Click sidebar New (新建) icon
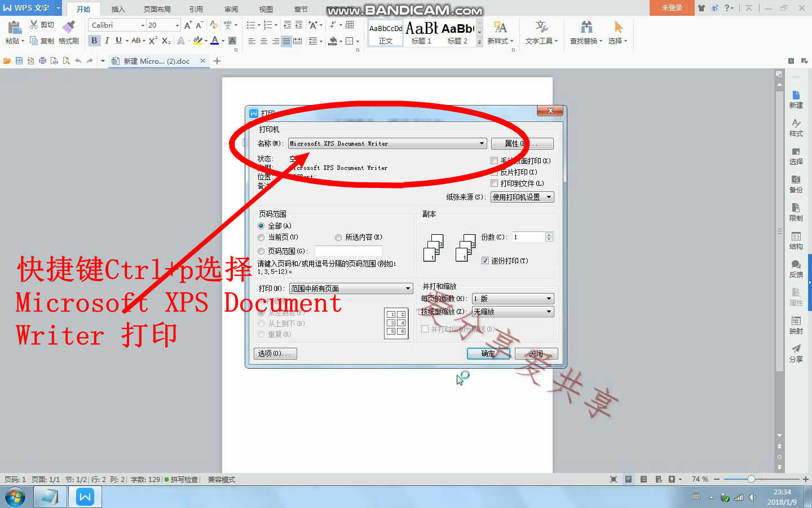812x508 pixels. tap(796, 99)
